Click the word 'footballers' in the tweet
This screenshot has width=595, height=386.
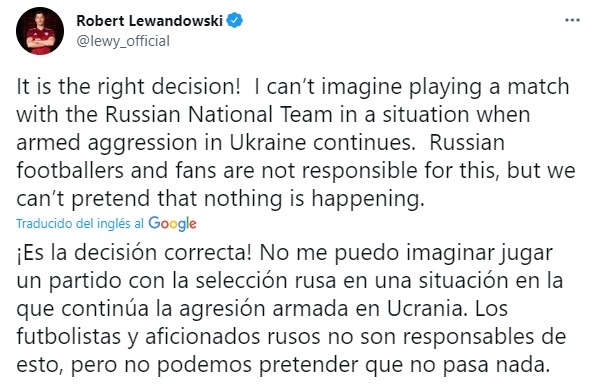(x=70, y=170)
